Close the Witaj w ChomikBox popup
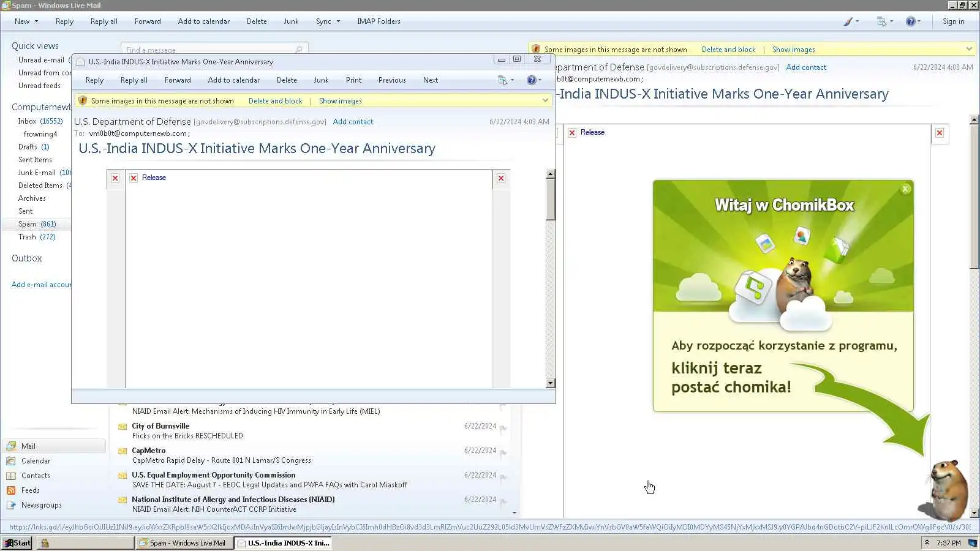This screenshot has height=551, width=980. (905, 189)
